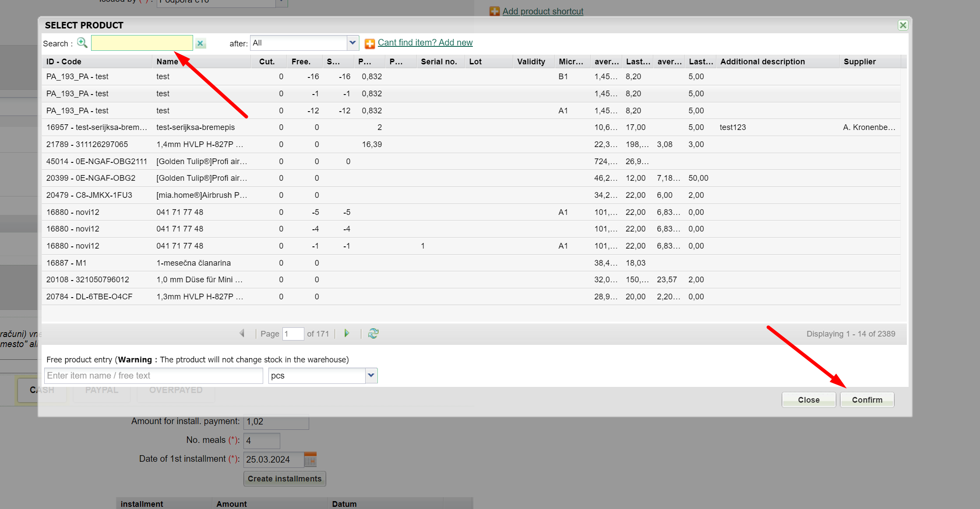Refresh the product list
The image size is (980, 509).
click(373, 333)
